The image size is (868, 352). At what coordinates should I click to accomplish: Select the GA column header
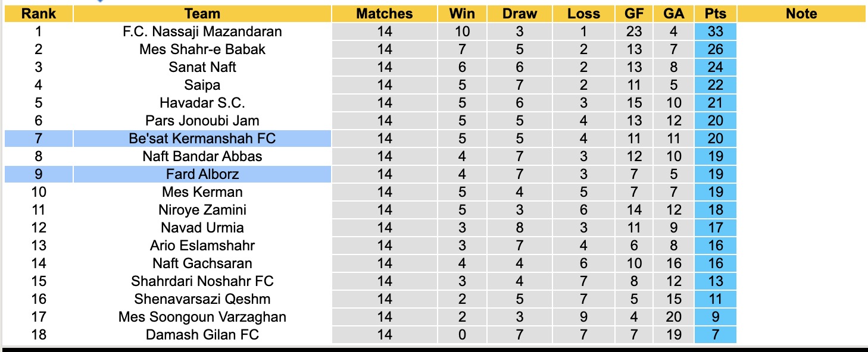pos(673,14)
